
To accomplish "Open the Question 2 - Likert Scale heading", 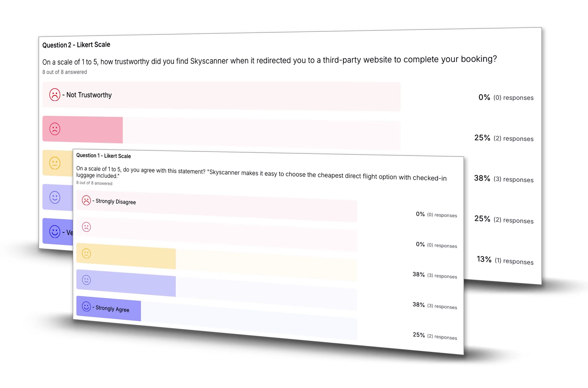I will pos(76,45).
